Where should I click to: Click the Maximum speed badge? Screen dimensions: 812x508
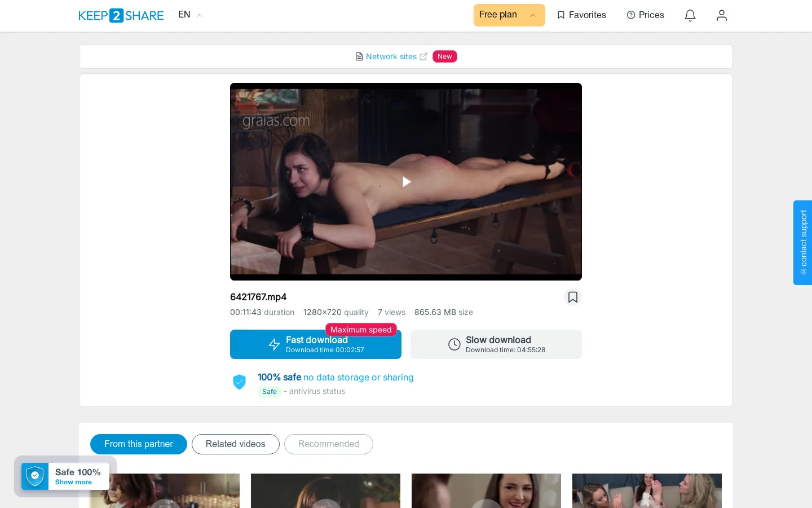(x=361, y=330)
